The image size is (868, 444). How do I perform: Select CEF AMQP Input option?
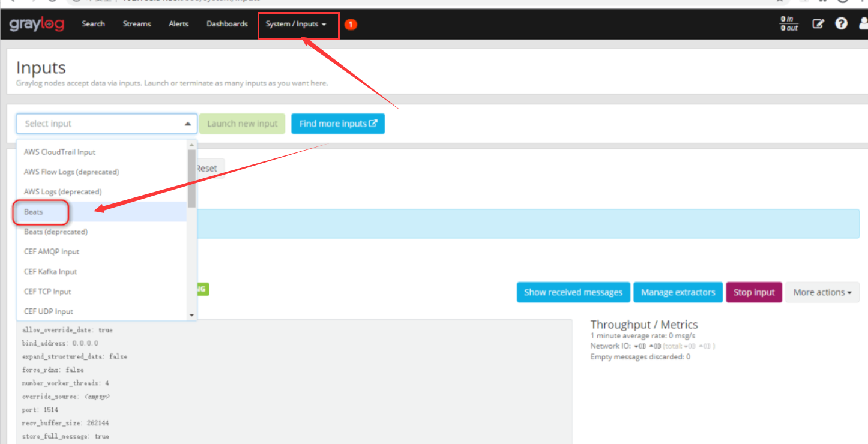(x=101, y=251)
